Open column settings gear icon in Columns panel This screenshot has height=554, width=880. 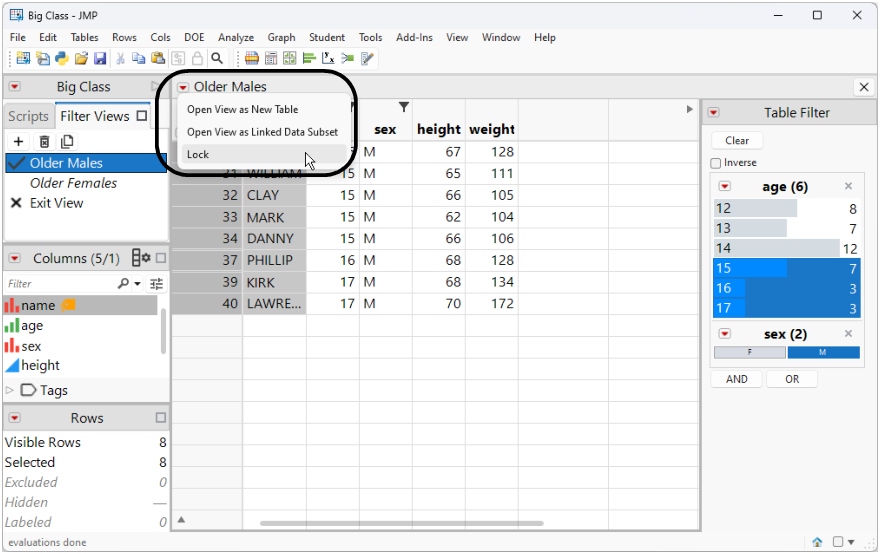141,258
